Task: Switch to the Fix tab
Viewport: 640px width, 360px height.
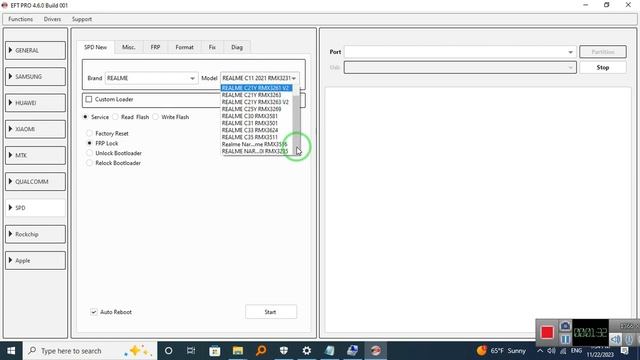Action: (x=212, y=47)
